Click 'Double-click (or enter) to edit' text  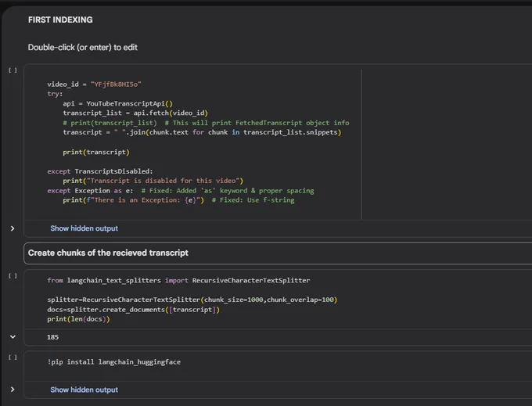[x=82, y=48]
